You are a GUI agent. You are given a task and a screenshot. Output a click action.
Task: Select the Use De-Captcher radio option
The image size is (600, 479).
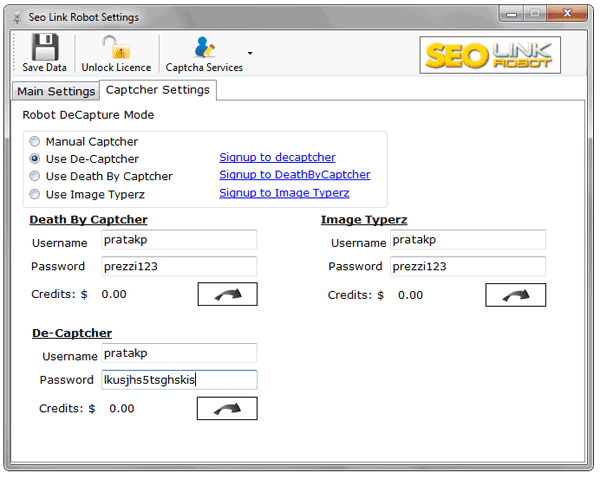[x=36, y=159]
